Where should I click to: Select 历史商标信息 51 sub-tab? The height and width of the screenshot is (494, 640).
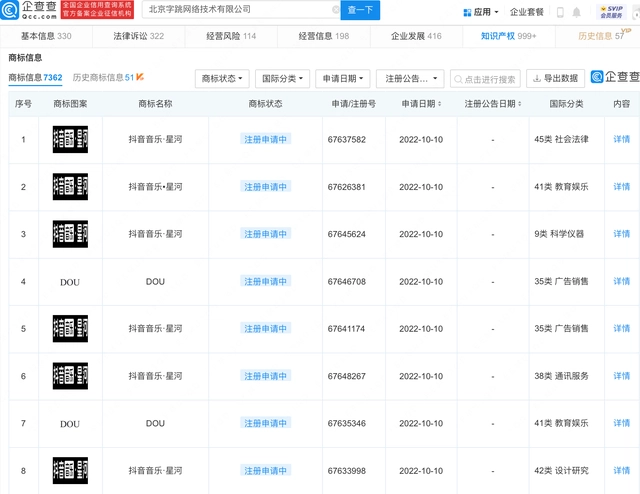(103, 78)
